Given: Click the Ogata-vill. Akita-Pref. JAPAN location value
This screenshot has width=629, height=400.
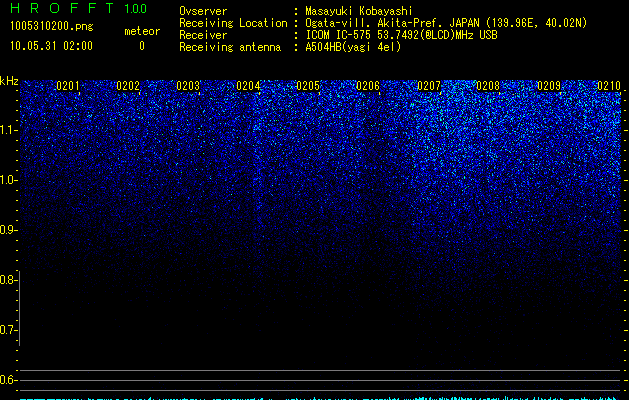Looking at the screenshot, I should coord(446,23).
